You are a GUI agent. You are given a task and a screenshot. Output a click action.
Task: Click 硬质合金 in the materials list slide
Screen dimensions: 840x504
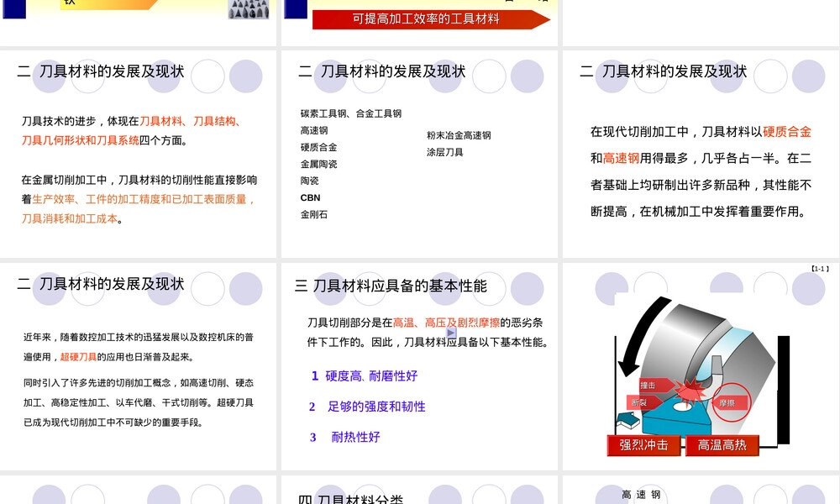[x=318, y=147]
